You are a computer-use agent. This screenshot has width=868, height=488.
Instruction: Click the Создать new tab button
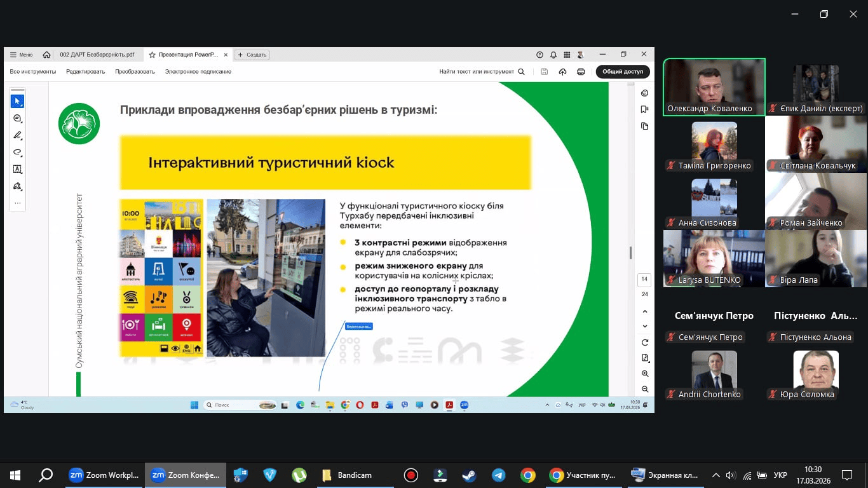pyautogui.click(x=253, y=55)
